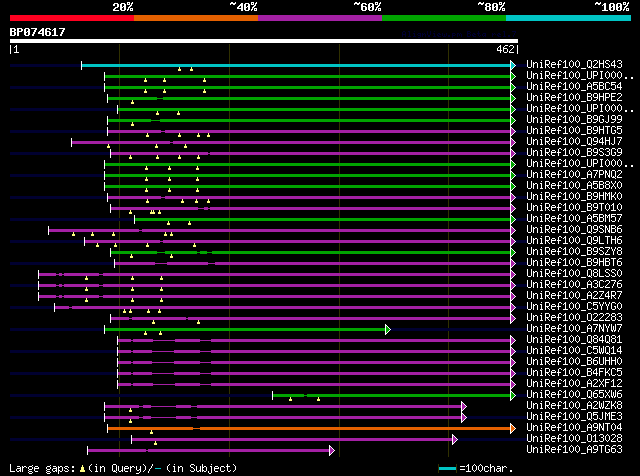This screenshot has width=640, height=476.
Task: Click the UniRef100_Q94HJ7 entry
Action: 574,142
